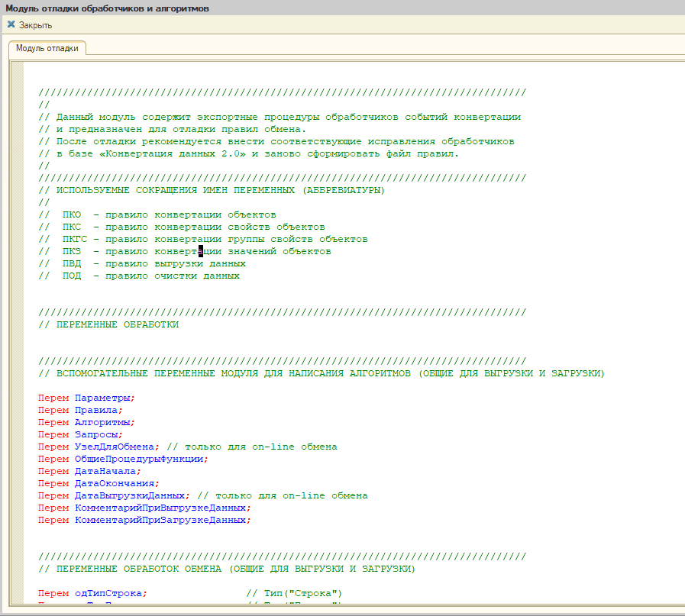The height and width of the screenshot is (616, 685).
Task: Click the Перем Параметры declaration
Action: 86,398
